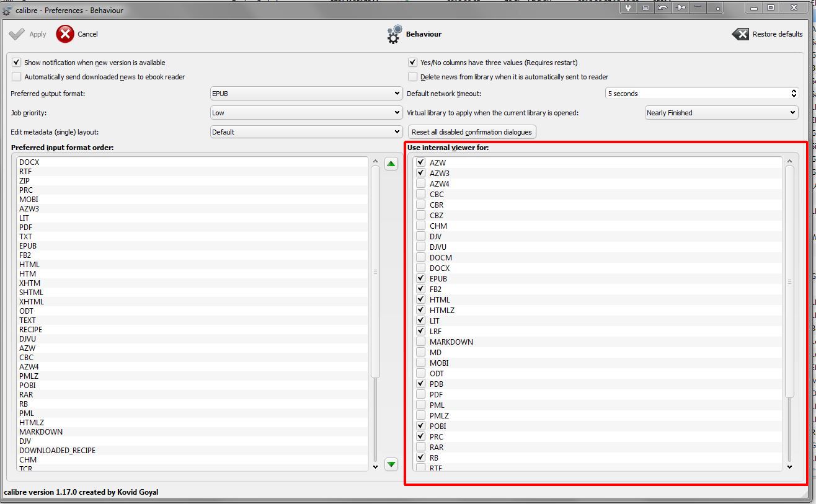Select FB2 in the preferred input format list
Screen dimensions: 816x504
(192, 255)
